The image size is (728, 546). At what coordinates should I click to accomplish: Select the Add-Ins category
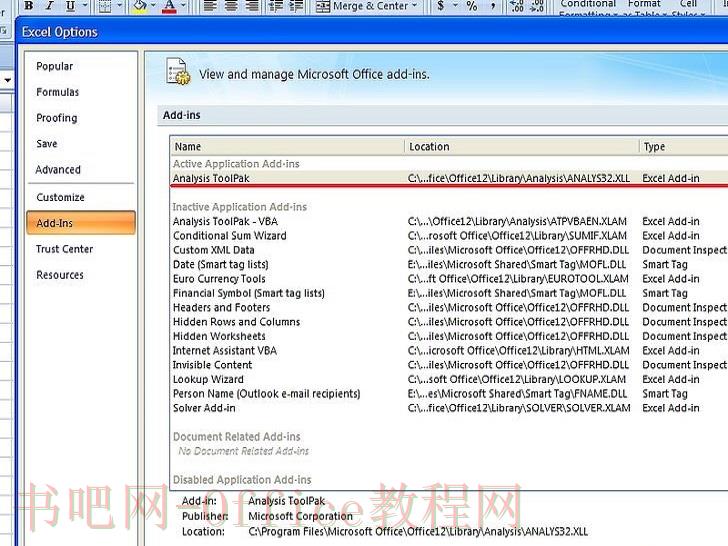pyautogui.click(x=81, y=223)
